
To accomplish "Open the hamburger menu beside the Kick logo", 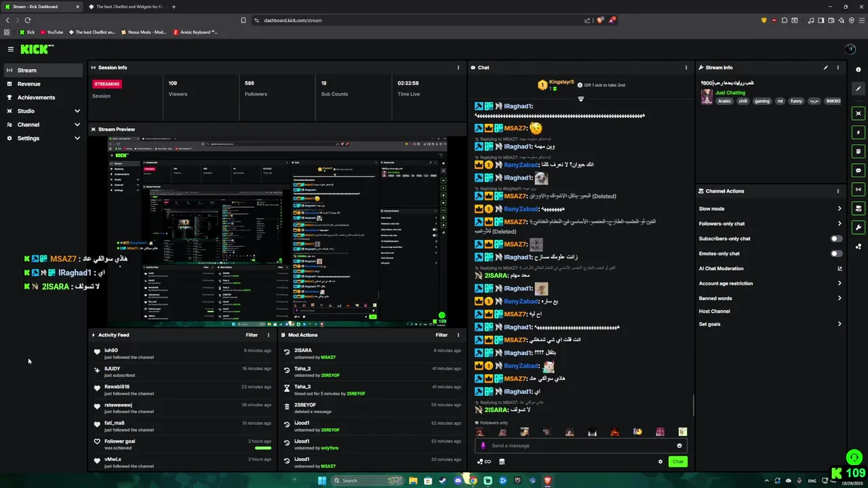I will click(x=11, y=49).
